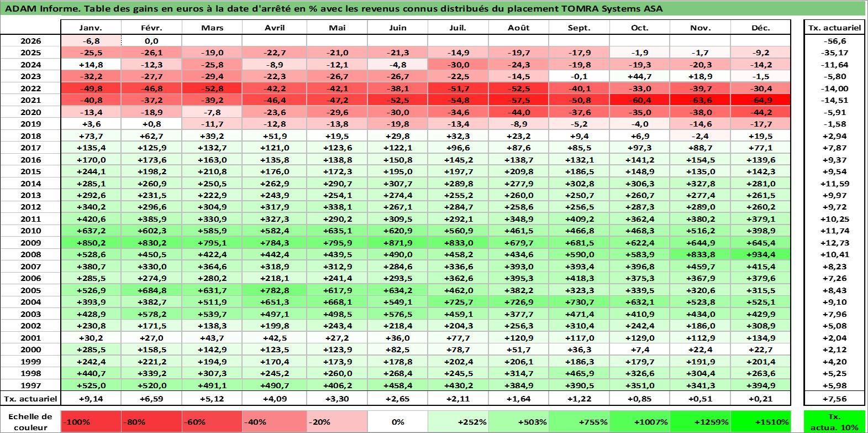Screen dimensions: 868x433
Task: Click the 2009 row label
Action: 30,243
